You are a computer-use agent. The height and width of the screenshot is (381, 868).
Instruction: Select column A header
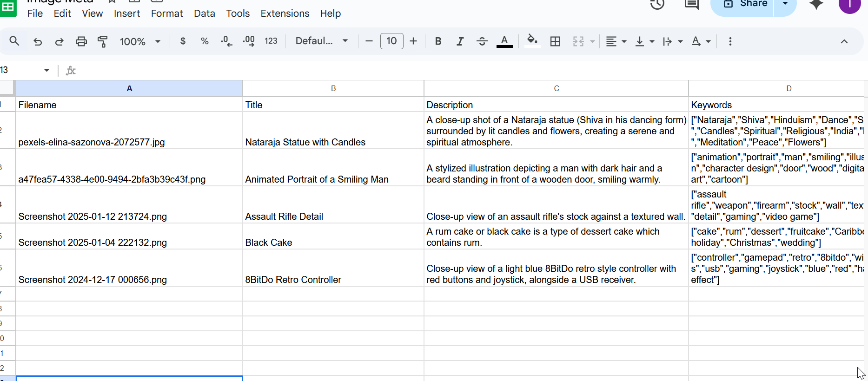(x=129, y=88)
